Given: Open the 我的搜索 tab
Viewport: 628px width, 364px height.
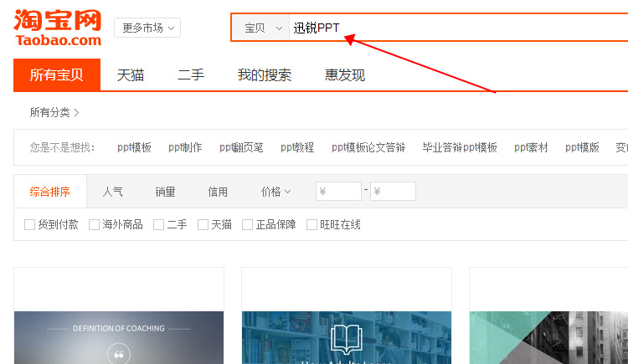Looking at the screenshot, I should tap(265, 74).
